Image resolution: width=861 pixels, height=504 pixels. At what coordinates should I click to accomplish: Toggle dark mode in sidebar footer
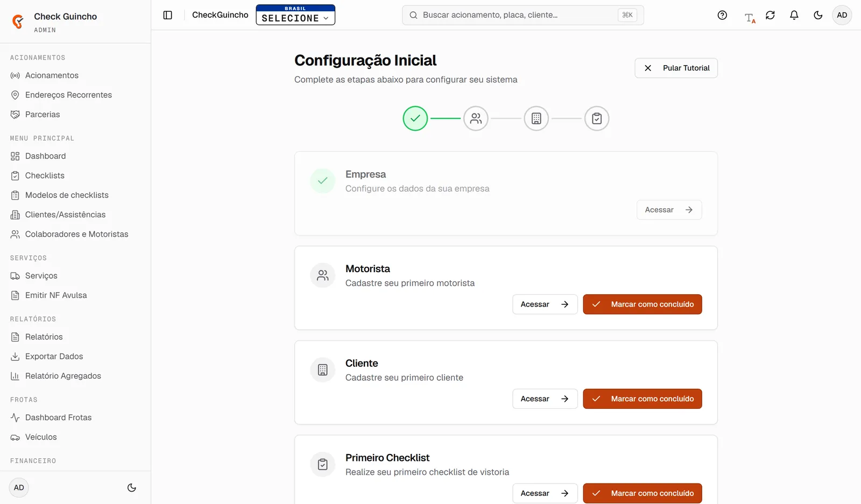(132, 488)
